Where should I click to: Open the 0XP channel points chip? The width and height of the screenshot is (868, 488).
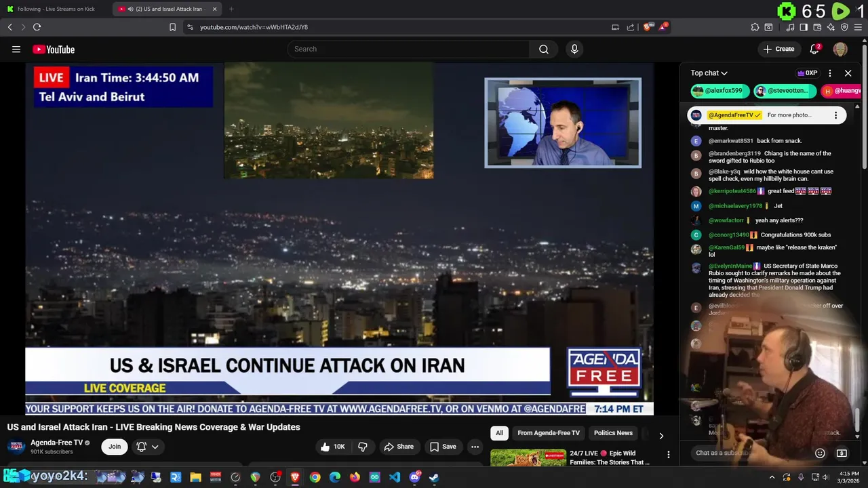[807, 73]
